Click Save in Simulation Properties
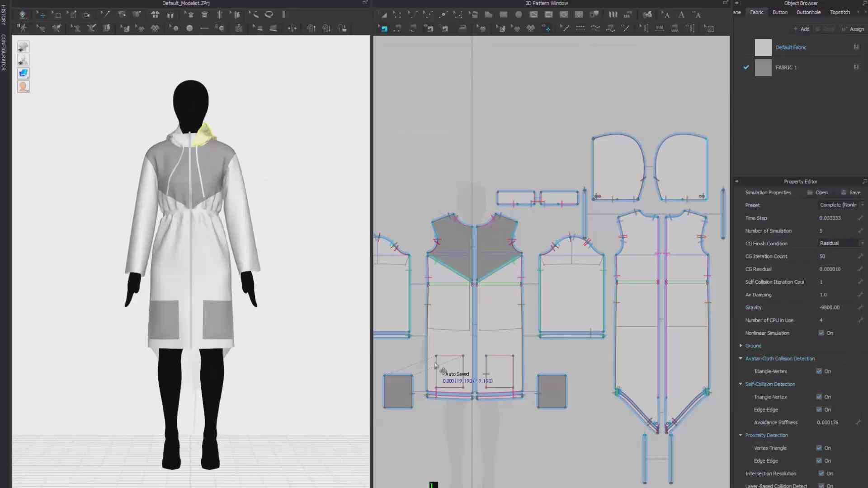This screenshot has width=868, height=488. pos(851,192)
